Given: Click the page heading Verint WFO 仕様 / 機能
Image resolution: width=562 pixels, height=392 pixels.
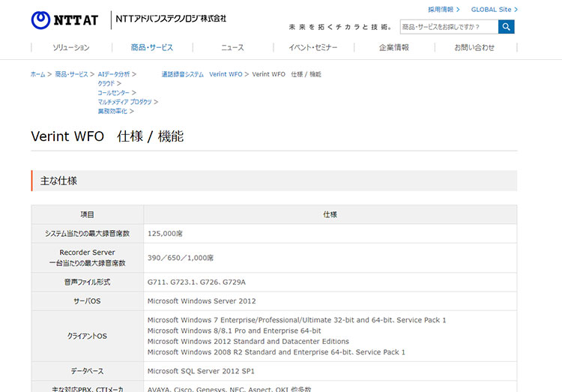Looking at the screenshot, I should point(107,136).
